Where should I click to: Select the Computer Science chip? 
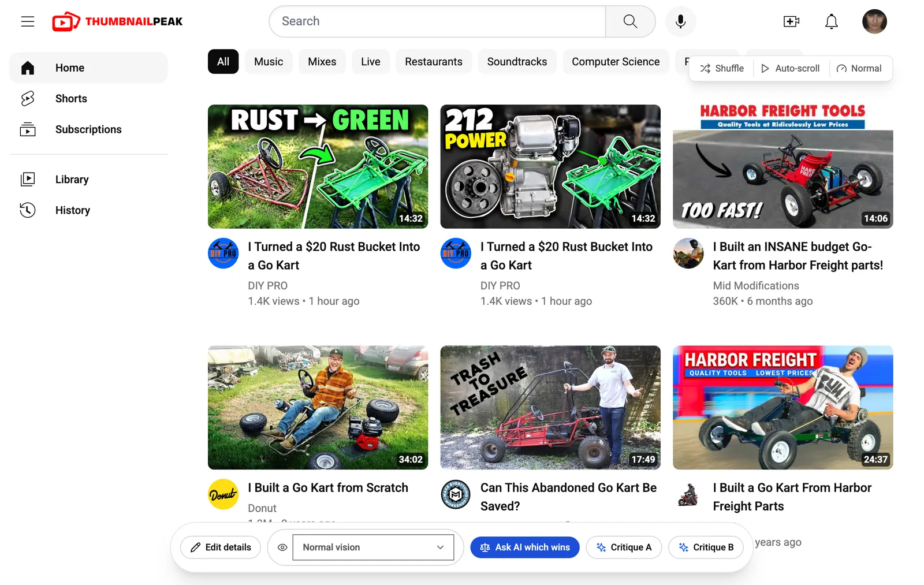[x=616, y=62]
